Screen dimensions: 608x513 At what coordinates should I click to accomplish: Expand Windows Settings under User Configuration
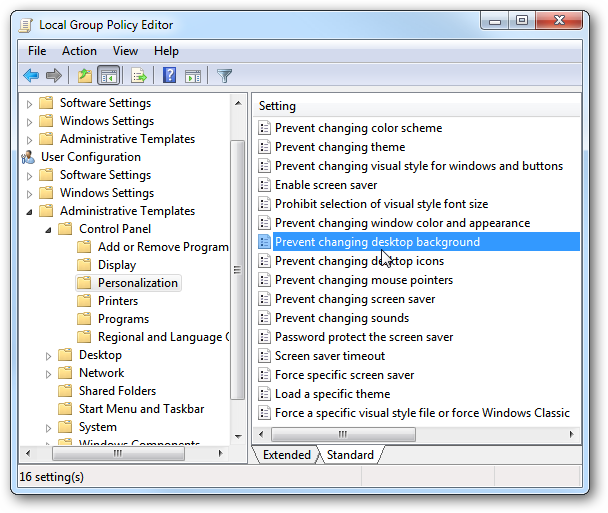[x=29, y=194]
